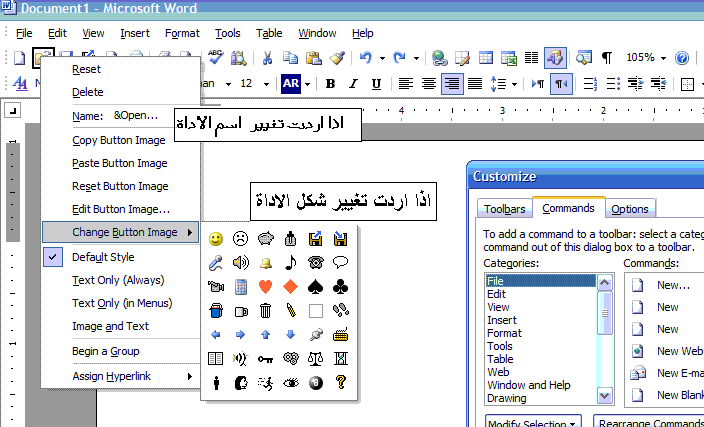704x427 pixels.
Task: Pick the smiley face button image
Action: coord(216,239)
